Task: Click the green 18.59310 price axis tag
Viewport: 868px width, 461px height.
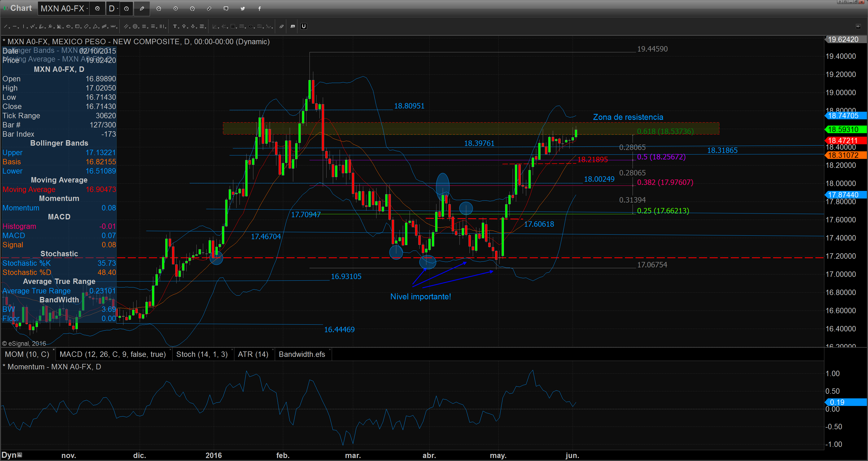Action: click(x=845, y=129)
